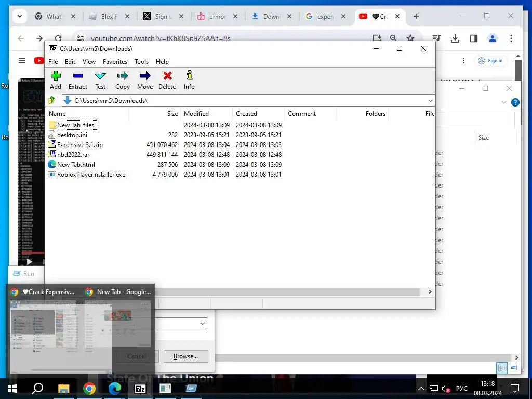Open Chrome three-dot menu
Screen dimensions: 532x399
tap(511, 38)
